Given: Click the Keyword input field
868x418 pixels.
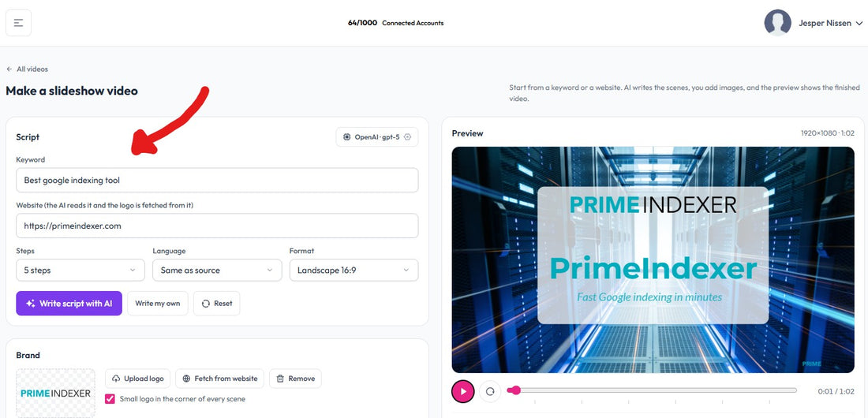Looking at the screenshot, I should pyautogui.click(x=217, y=180).
